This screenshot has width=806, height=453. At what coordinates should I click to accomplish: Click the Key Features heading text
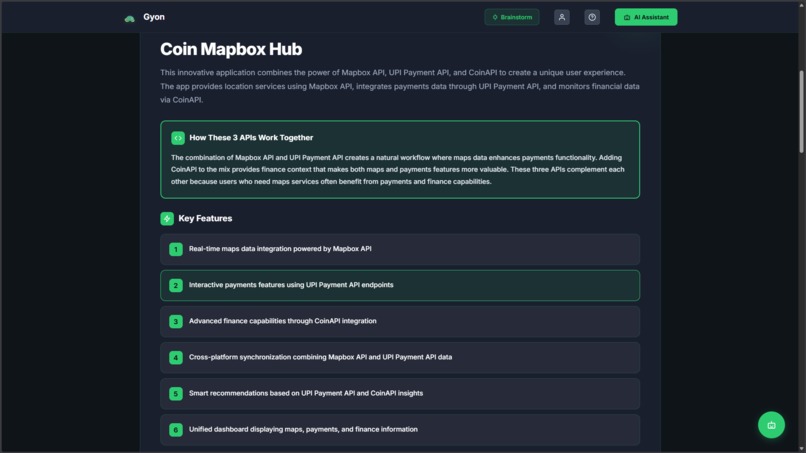click(x=205, y=219)
